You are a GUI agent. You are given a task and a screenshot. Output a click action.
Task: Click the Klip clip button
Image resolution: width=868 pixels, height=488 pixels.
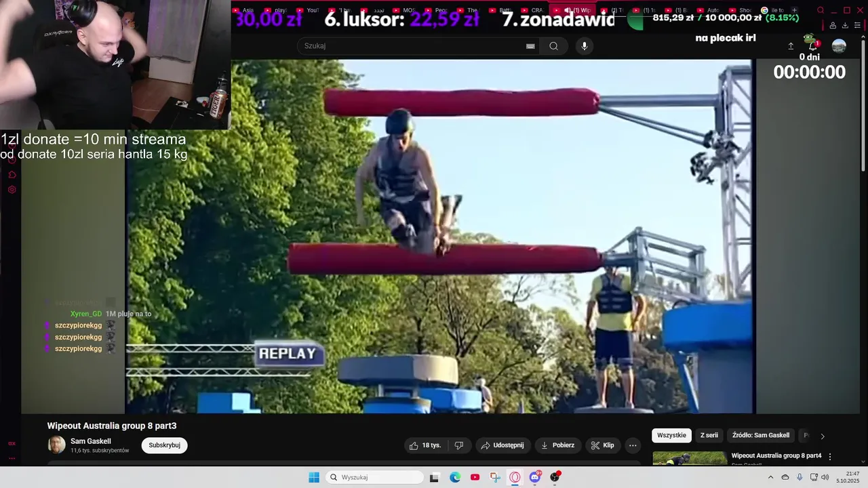click(x=602, y=445)
